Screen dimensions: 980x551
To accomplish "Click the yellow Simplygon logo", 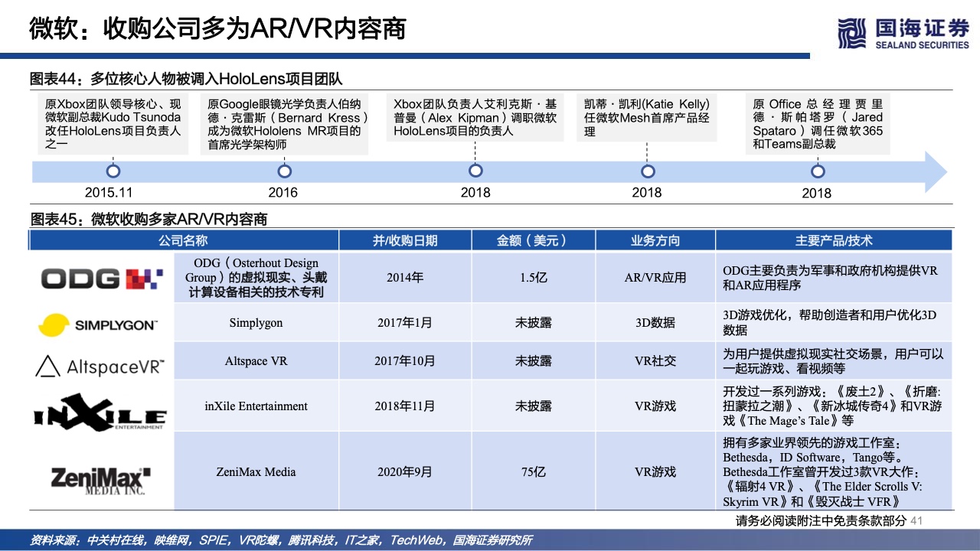I will click(x=98, y=324).
